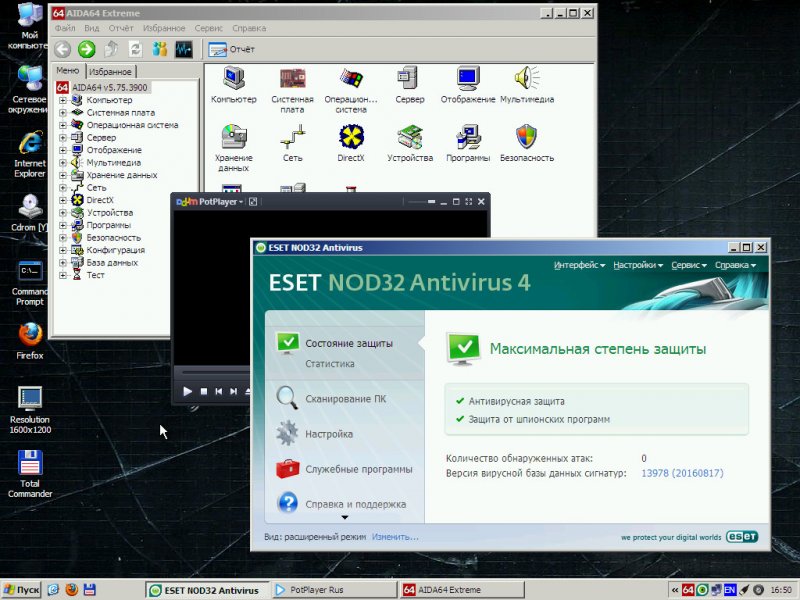Switch to AIDA64 Extreme taskbar button
Screen dimensions: 800x600
click(x=462, y=590)
